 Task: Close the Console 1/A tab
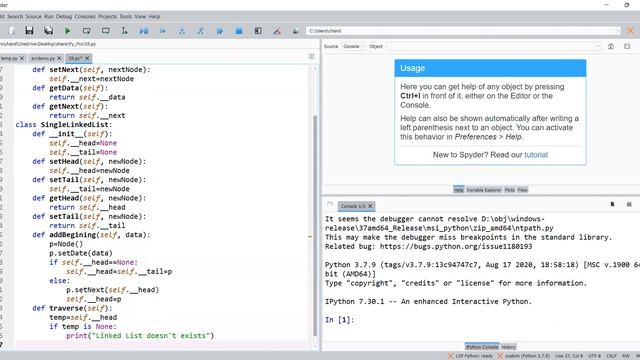pos(370,206)
